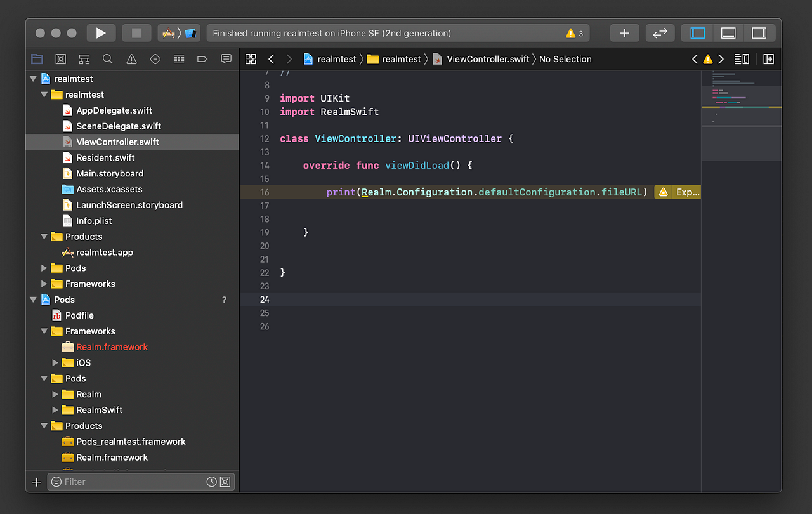812x514 pixels.
Task: Open the Issue navigator warning icon
Action: pos(131,58)
